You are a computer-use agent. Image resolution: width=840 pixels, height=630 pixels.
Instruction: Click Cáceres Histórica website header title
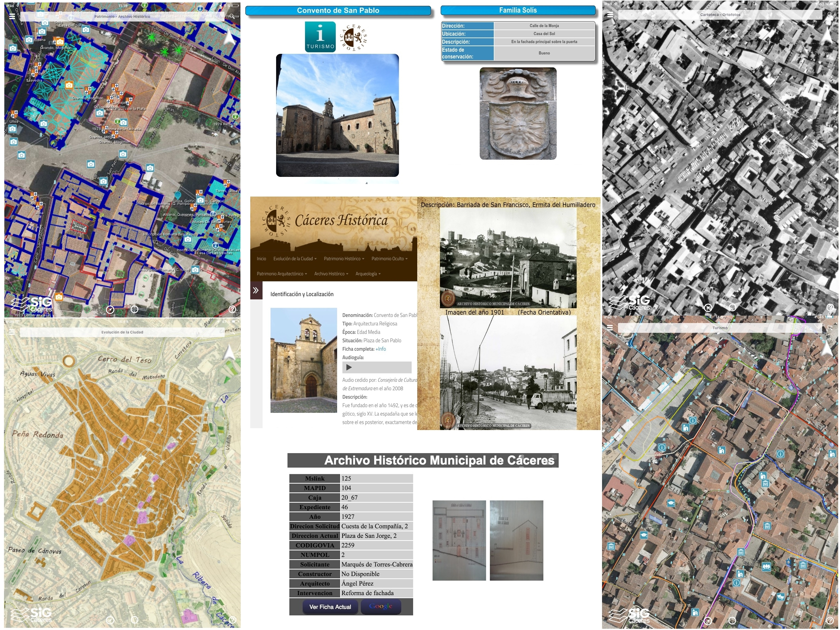point(341,220)
